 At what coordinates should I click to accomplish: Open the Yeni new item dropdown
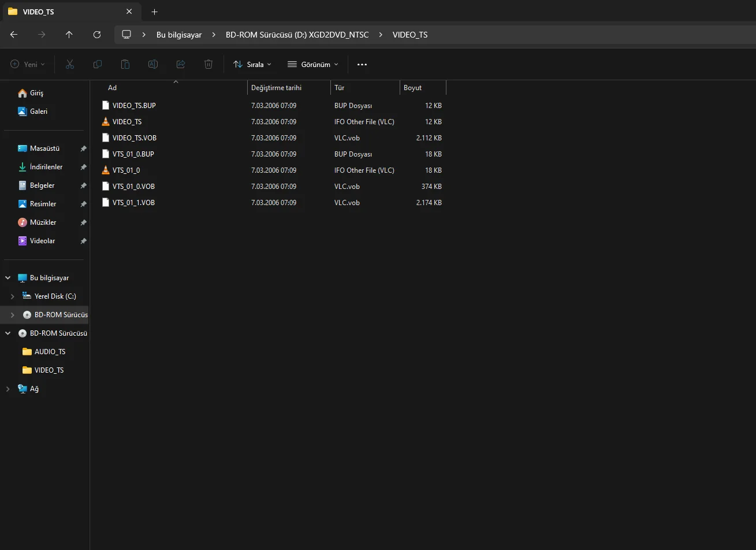click(x=28, y=65)
